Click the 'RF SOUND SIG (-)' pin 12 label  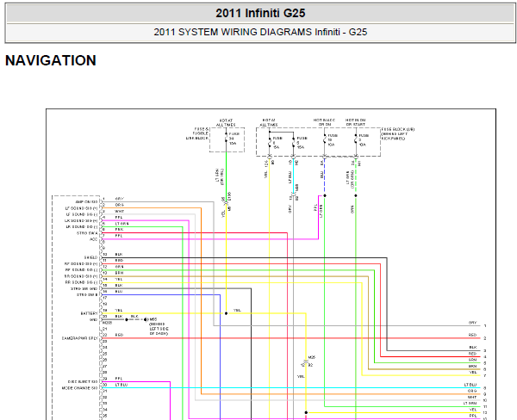tap(81, 270)
